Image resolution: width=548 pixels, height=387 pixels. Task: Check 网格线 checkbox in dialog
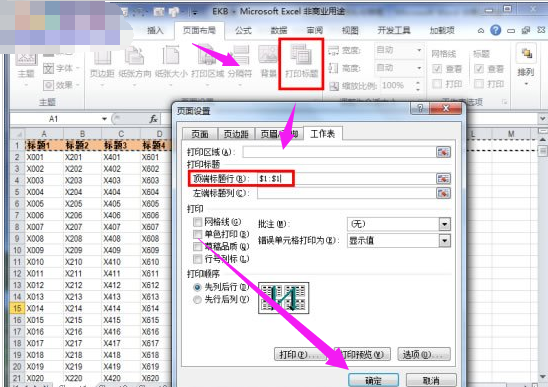[197, 222]
